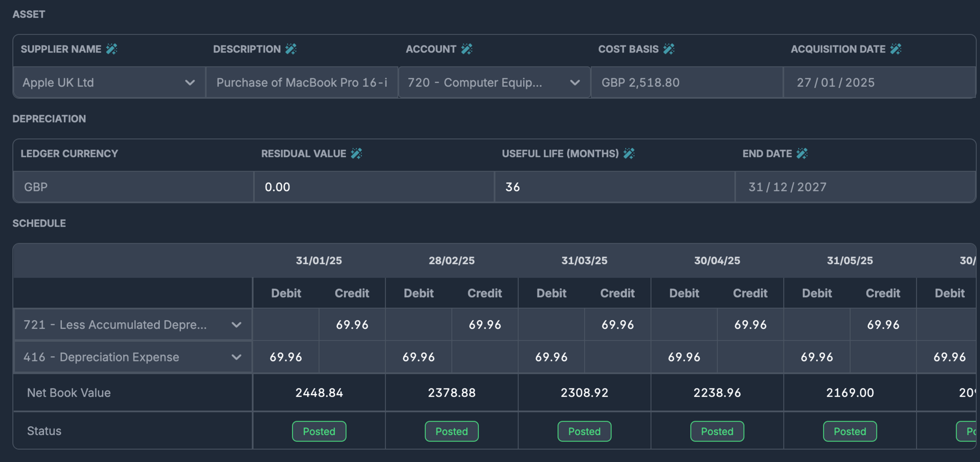Click the Description field with MacBook Pro text
The width and height of the screenshot is (980, 462).
click(302, 83)
